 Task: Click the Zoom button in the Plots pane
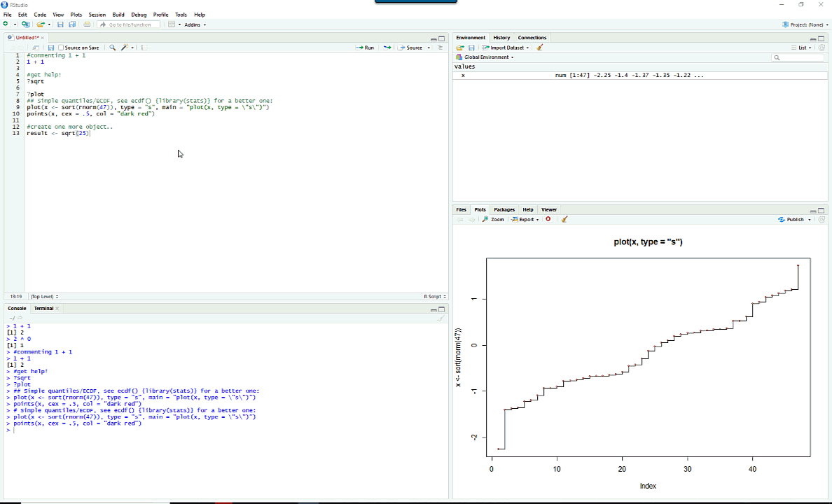pos(494,219)
